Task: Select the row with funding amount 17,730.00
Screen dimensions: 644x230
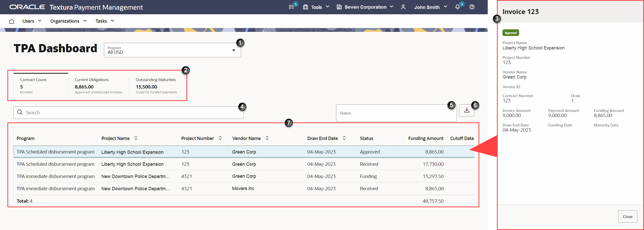Action: [x=244, y=164]
